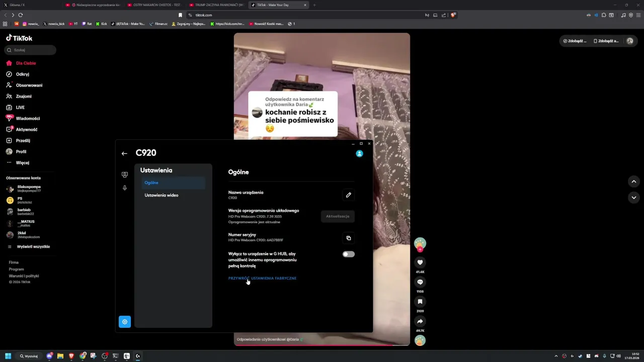Copy the serial number with the copy icon
644x362 pixels.
point(348,238)
